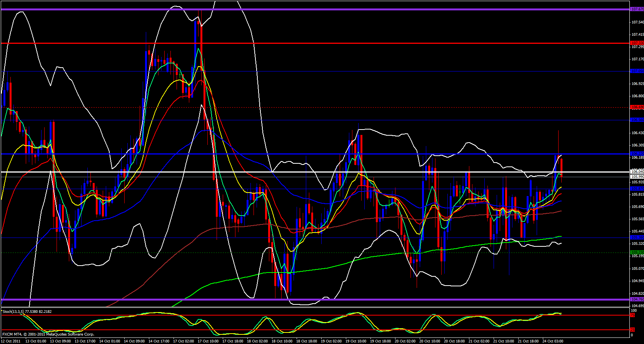The height and width of the screenshot is (344, 644).
Task: Click the 12 Oct 2011 date label
Action: tap(12, 341)
